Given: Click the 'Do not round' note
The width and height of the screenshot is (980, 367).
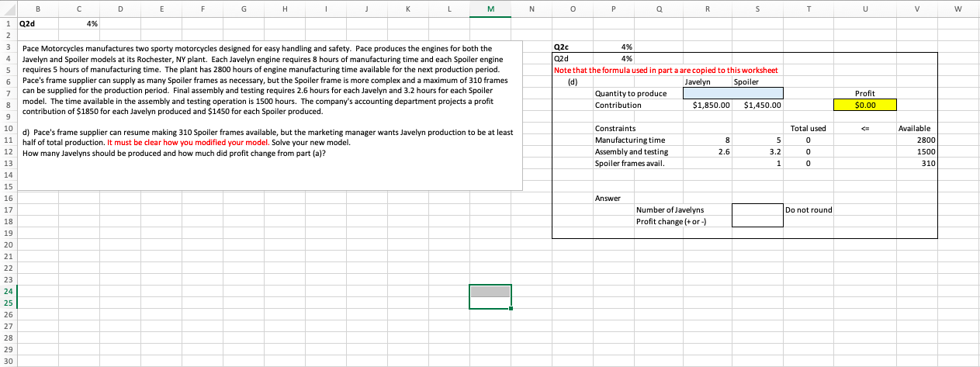Looking at the screenshot, I should coord(809,210).
